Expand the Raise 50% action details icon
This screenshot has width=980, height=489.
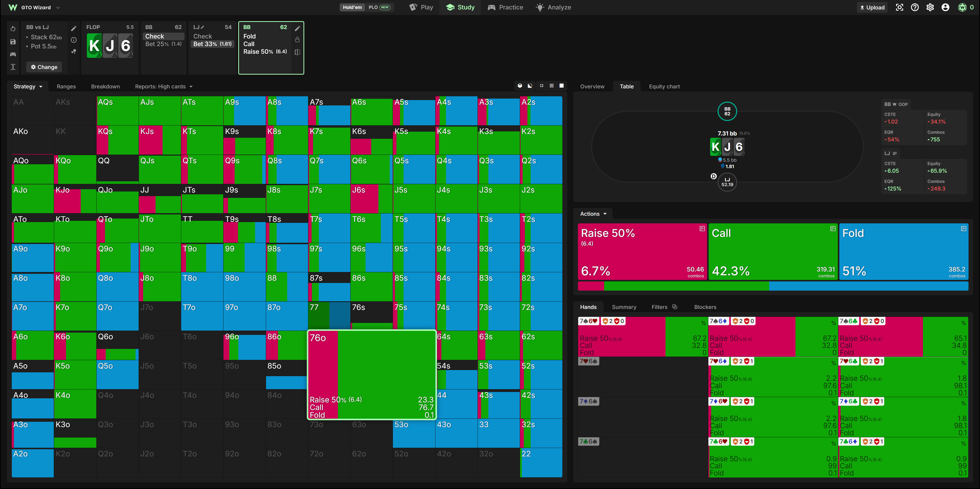pos(702,228)
